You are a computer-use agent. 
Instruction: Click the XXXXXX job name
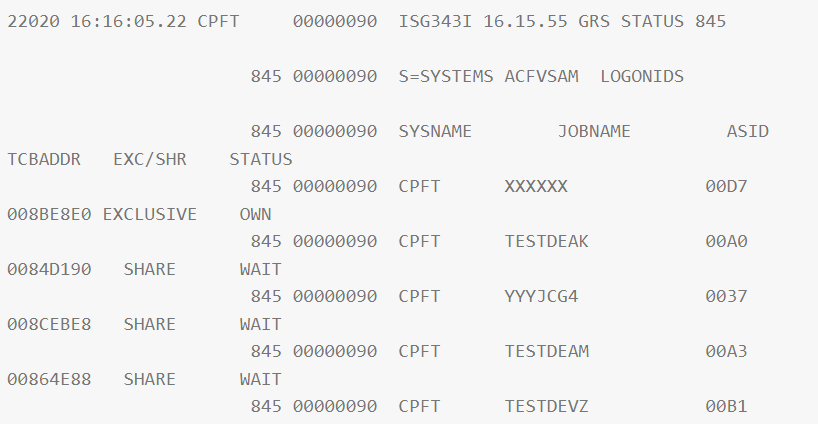(x=536, y=187)
